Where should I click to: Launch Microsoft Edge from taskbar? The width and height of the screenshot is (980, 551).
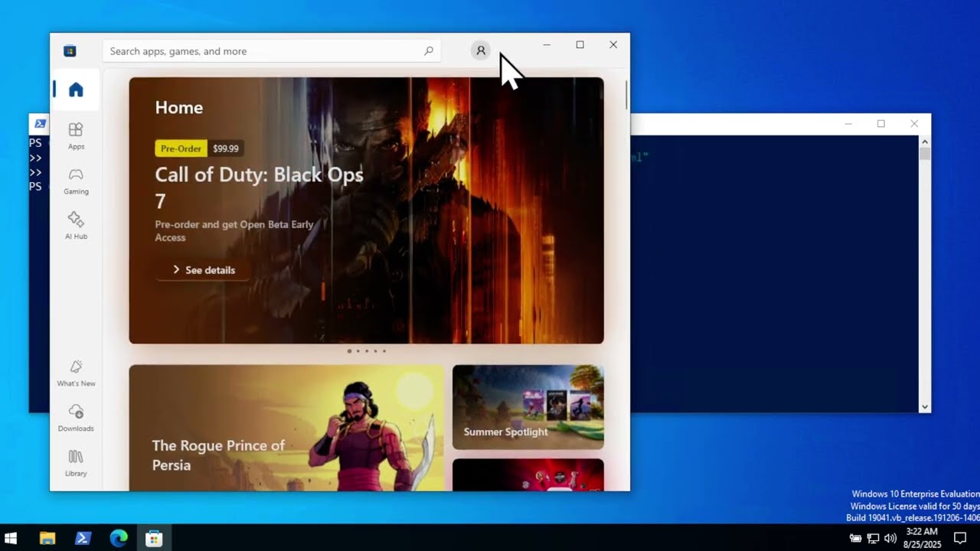point(119,538)
